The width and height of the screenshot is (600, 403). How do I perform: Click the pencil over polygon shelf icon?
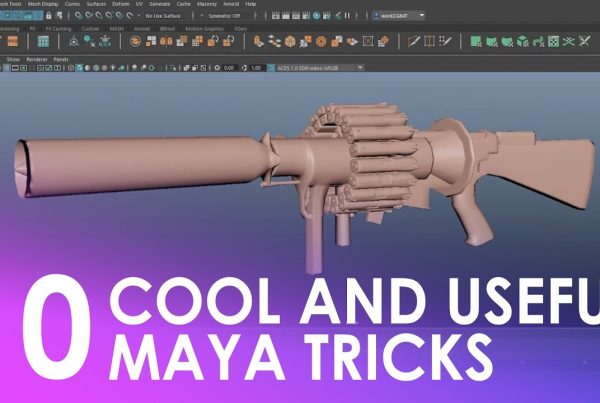point(414,41)
